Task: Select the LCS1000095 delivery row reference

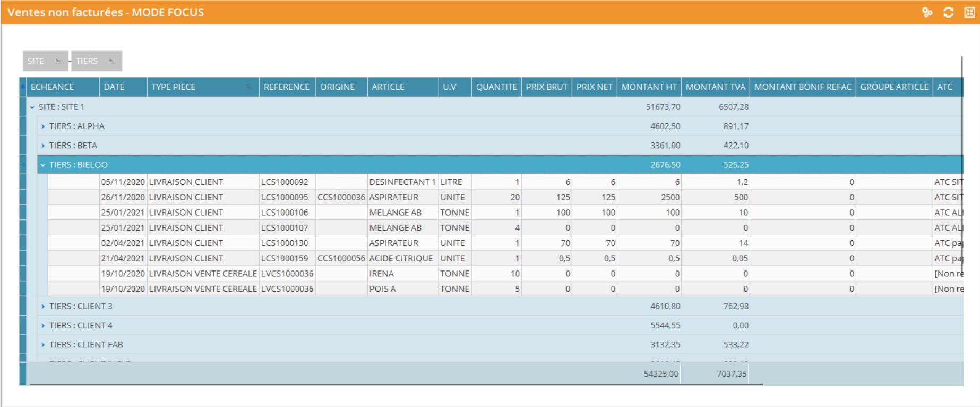Action: [285, 197]
